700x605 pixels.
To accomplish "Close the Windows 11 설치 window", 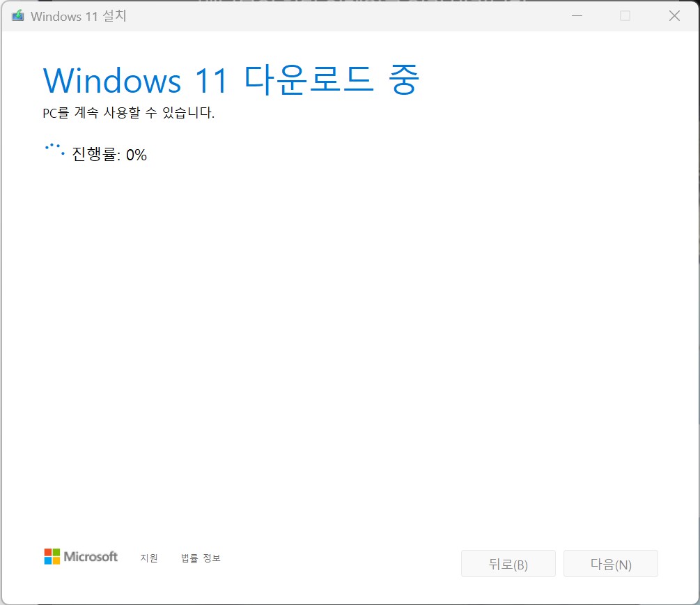I will click(x=674, y=16).
